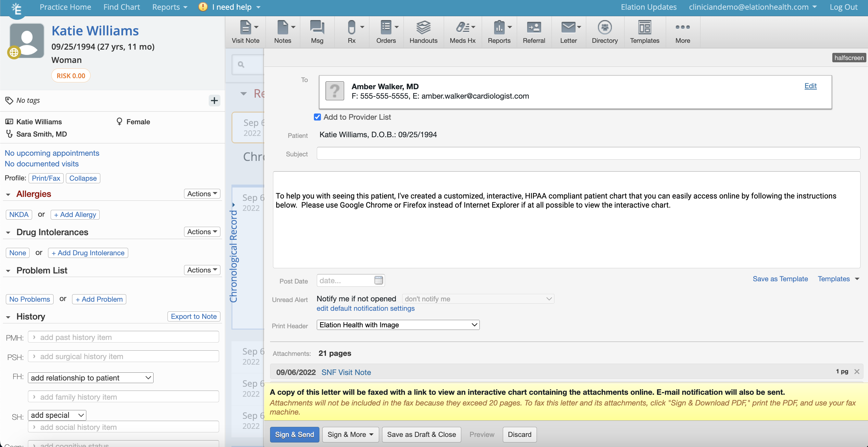The image size is (868, 447).
Task: Click the Referral toolbar icon
Action: pyautogui.click(x=534, y=32)
